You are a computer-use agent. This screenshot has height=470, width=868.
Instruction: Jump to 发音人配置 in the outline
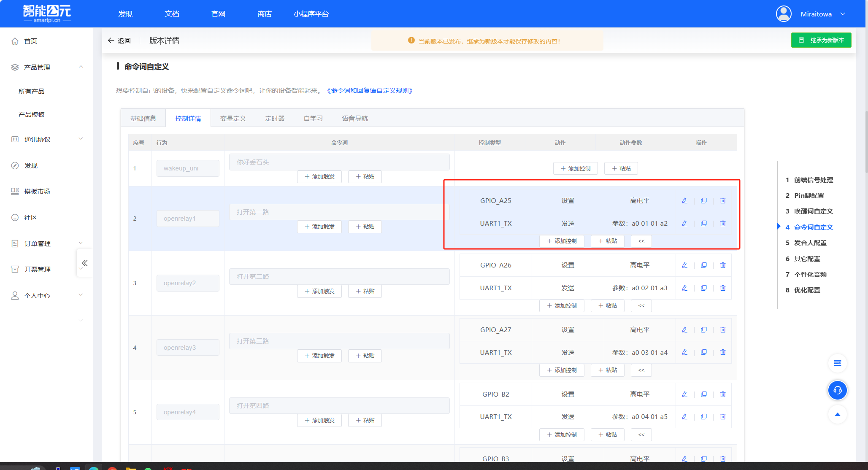[810, 243]
